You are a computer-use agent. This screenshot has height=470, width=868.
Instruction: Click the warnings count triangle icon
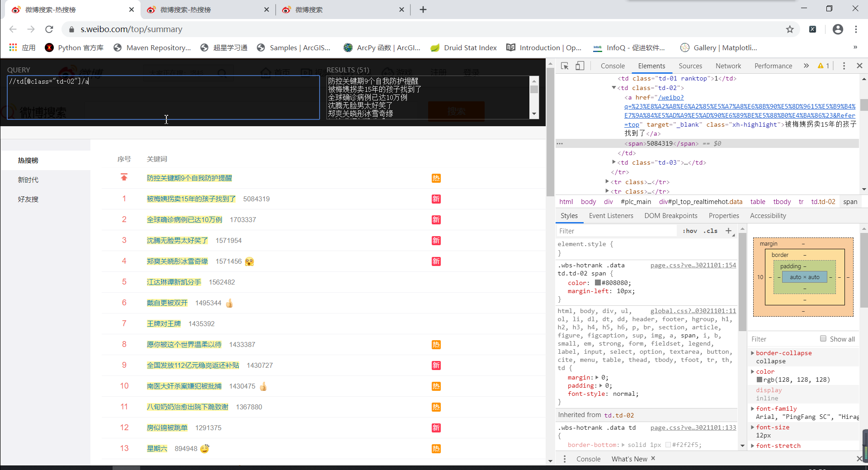(x=821, y=66)
